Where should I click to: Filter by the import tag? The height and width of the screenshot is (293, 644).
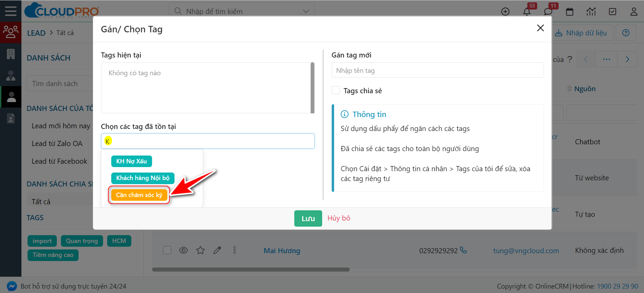click(42, 241)
